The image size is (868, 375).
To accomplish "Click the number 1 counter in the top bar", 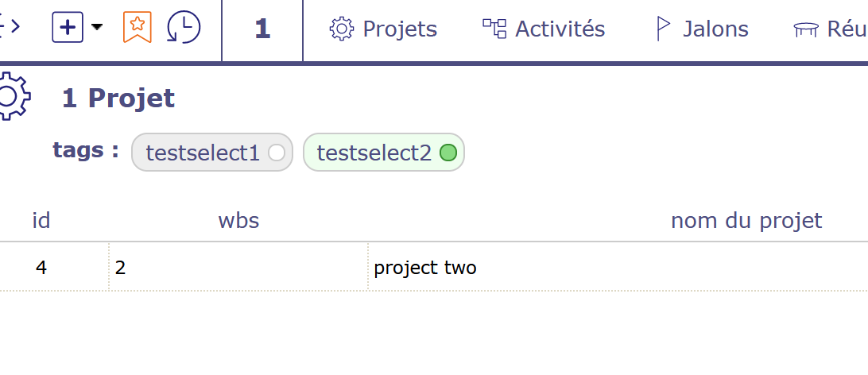I will click(x=262, y=29).
